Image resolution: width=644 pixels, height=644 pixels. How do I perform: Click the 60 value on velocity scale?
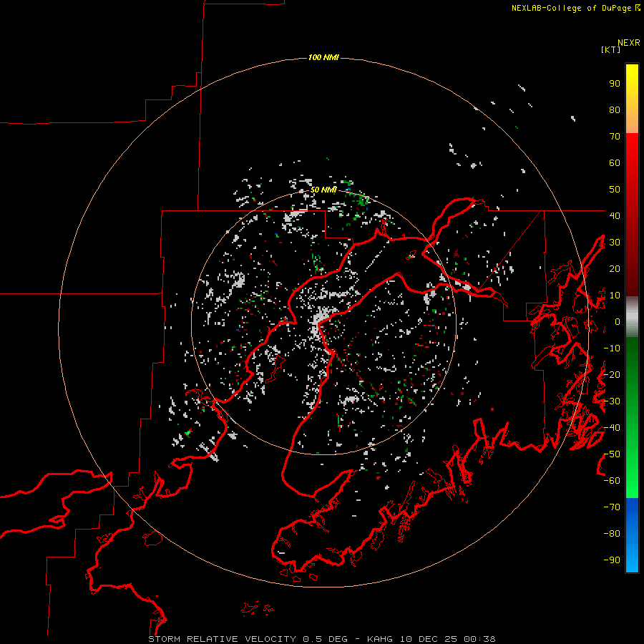point(615,163)
